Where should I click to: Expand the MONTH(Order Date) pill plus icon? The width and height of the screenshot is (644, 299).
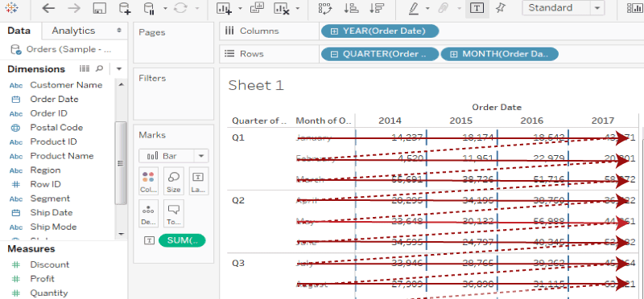click(453, 54)
